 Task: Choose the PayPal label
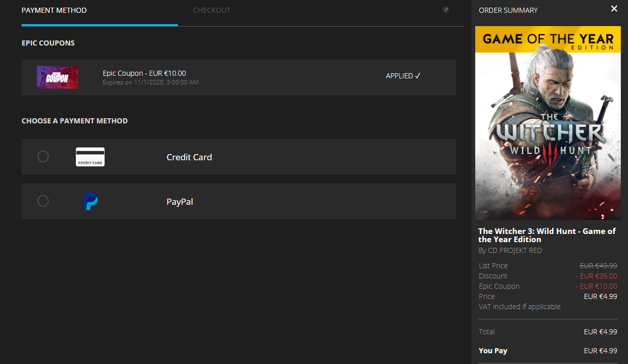pos(180,202)
